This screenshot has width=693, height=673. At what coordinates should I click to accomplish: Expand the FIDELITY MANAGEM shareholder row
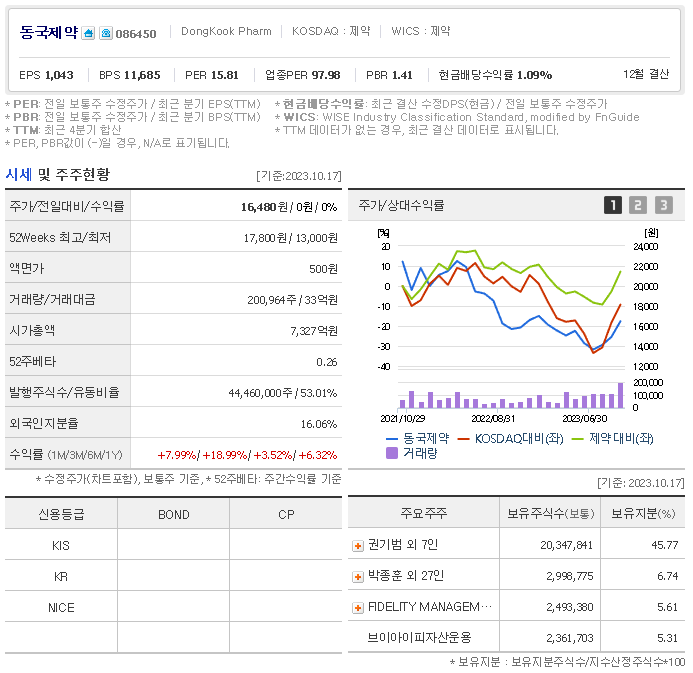point(358,608)
